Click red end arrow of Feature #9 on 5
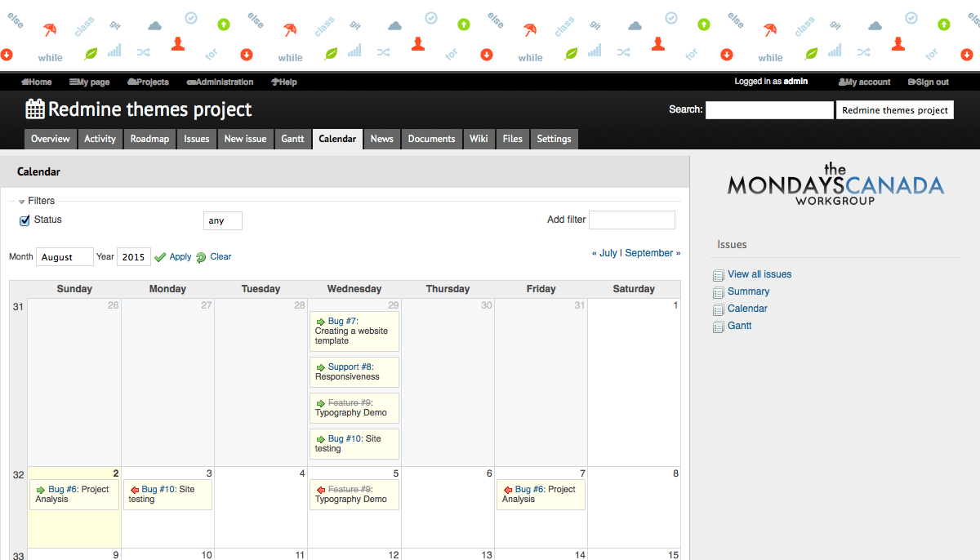The width and height of the screenshot is (980, 560). [320, 491]
